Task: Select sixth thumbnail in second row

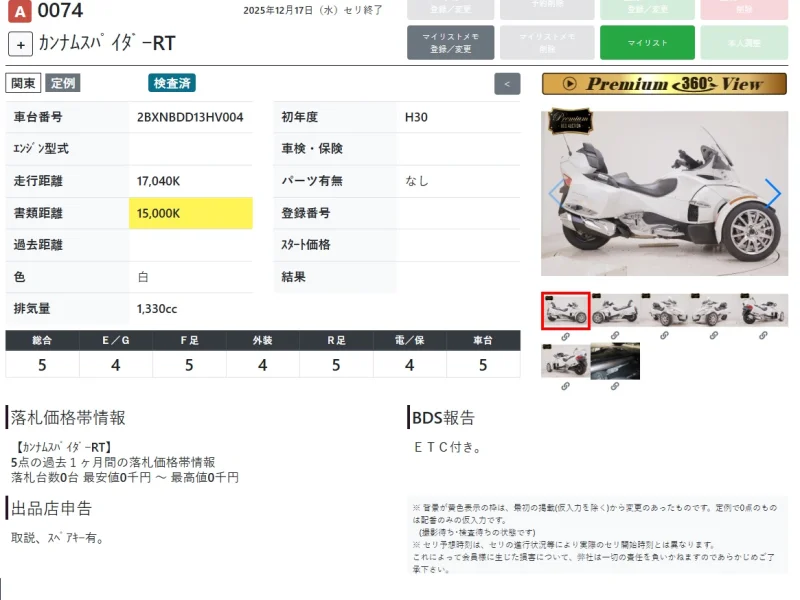Action: pyautogui.click(x=565, y=361)
